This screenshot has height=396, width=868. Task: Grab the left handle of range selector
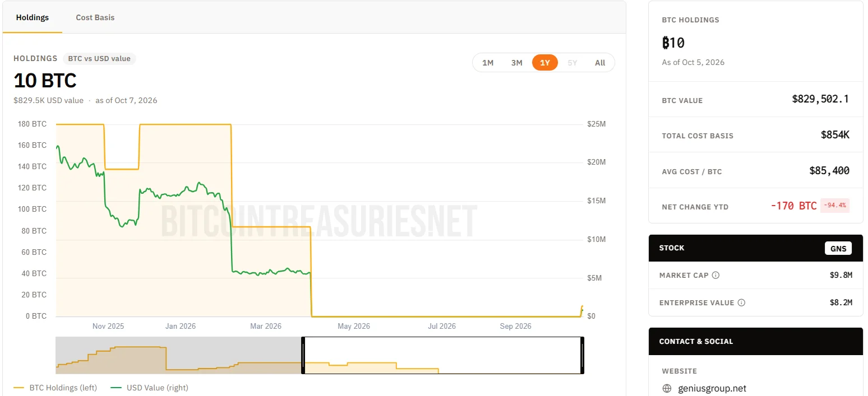point(303,355)
